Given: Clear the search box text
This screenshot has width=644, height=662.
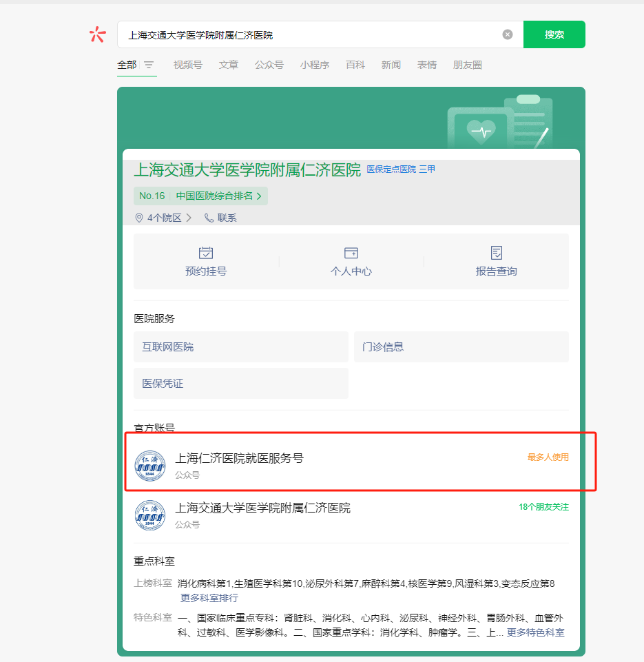Looking at the screenshot, I should (508, 34).
